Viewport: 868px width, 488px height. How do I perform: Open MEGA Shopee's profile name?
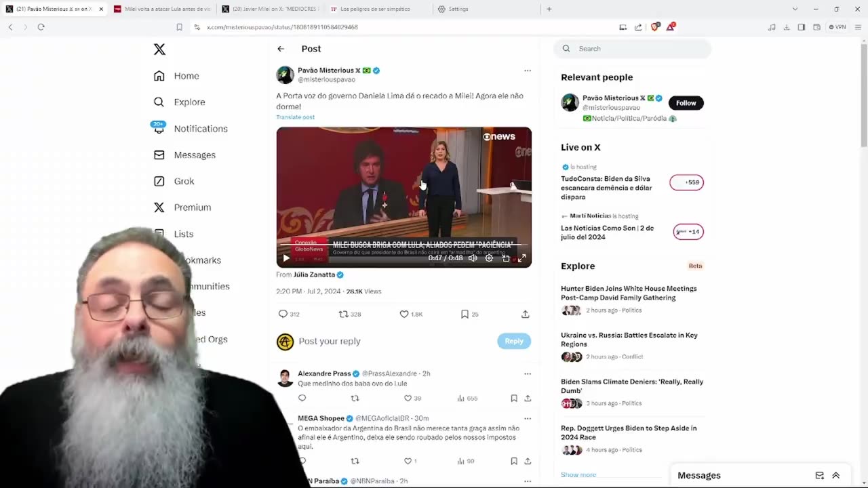321,418
